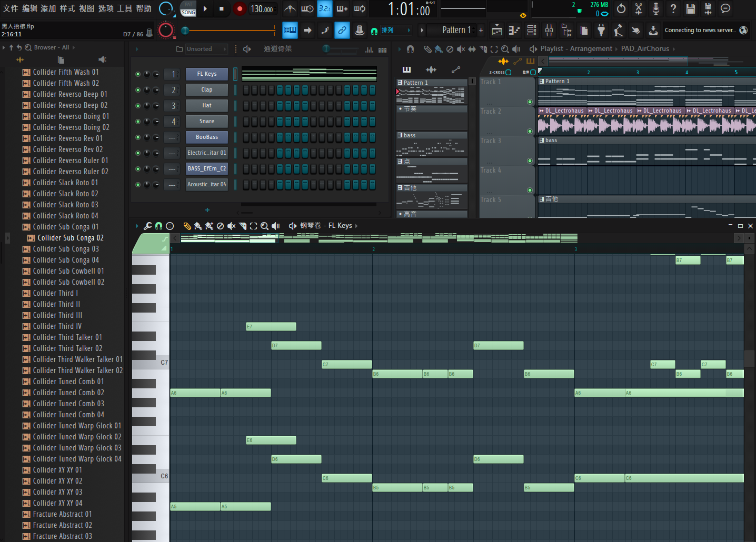756x542 pixels.
Task: Click the record button
Action: (240, 8)
